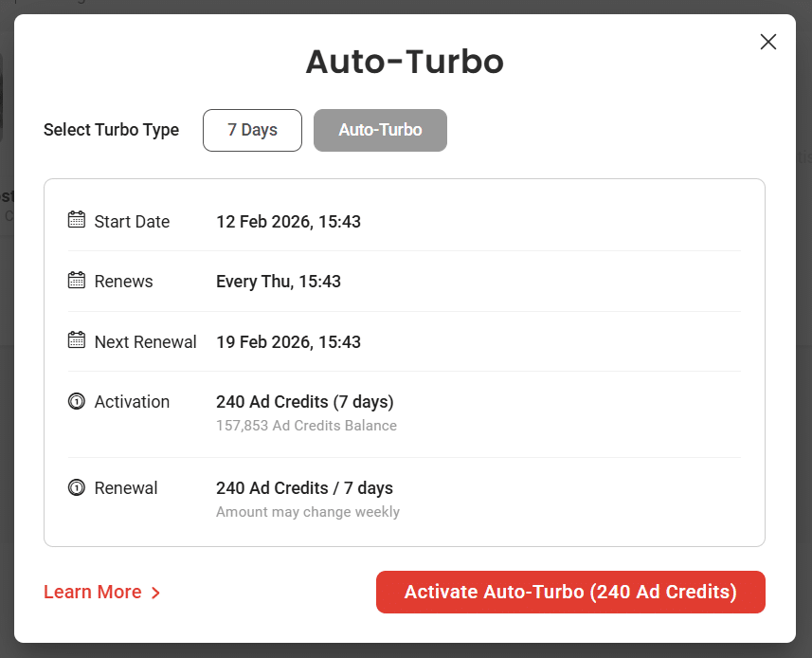Click the Auto-Turbo dialog heading

tap(405, 62)
